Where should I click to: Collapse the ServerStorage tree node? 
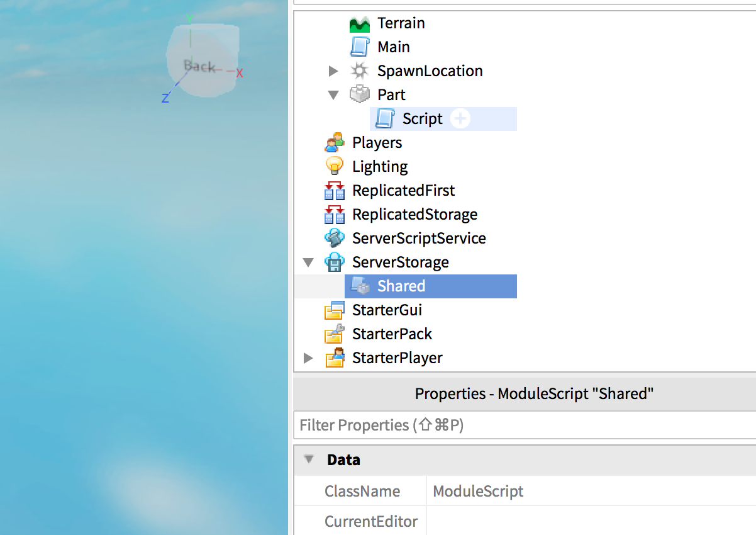(x=308, y=262)
